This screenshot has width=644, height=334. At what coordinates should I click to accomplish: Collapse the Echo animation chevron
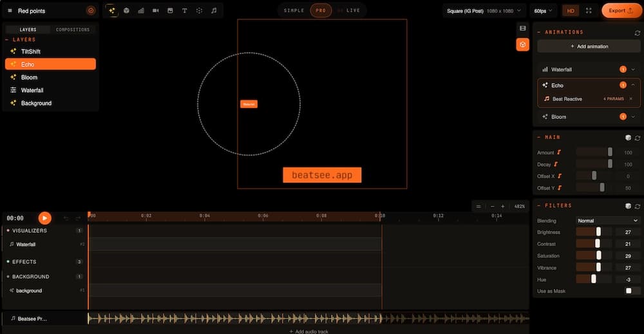[633, 85]
